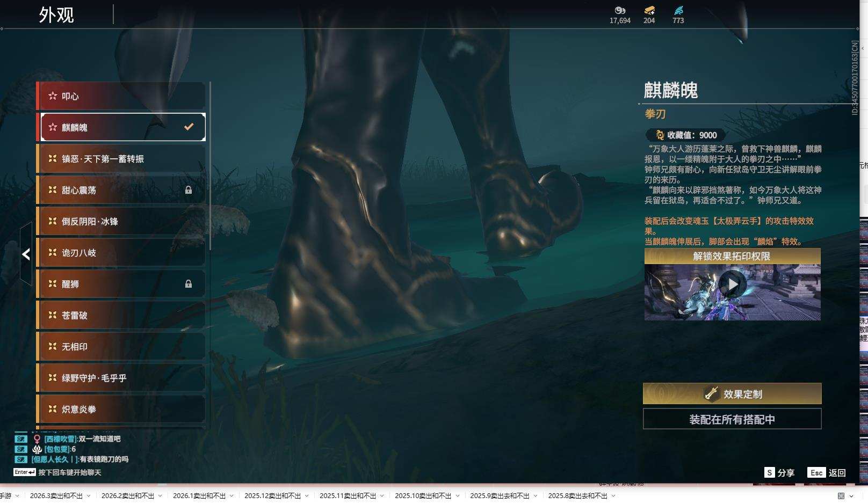Click player name 包包雯 in chat
Screen dimensions: 868x504
tap(57, 449)
